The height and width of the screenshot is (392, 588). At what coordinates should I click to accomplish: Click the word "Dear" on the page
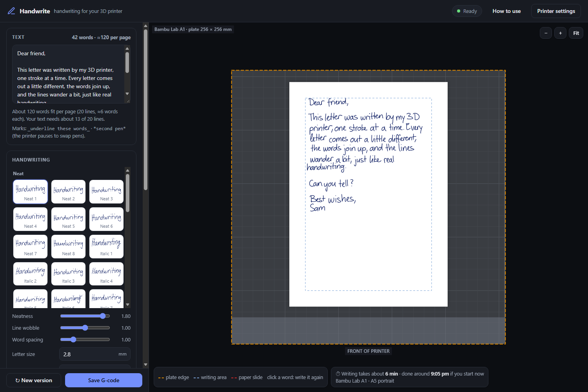coord(316,102)
